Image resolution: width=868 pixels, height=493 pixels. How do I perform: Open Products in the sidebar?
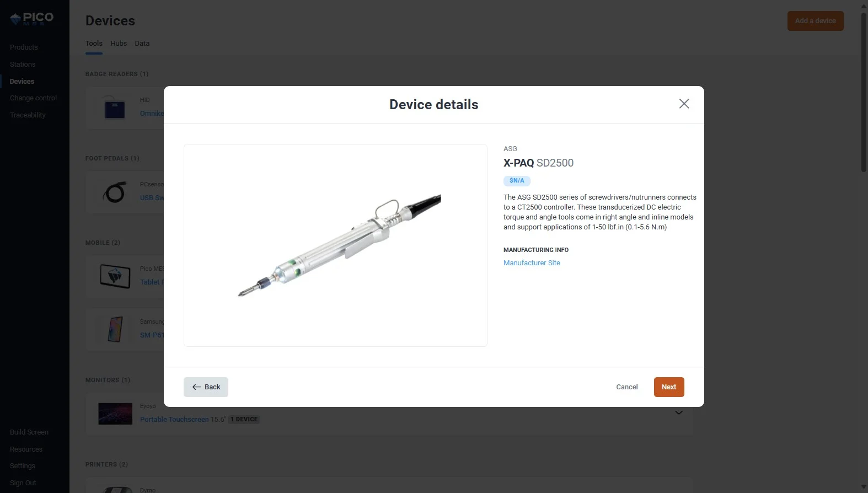(24, 47)
